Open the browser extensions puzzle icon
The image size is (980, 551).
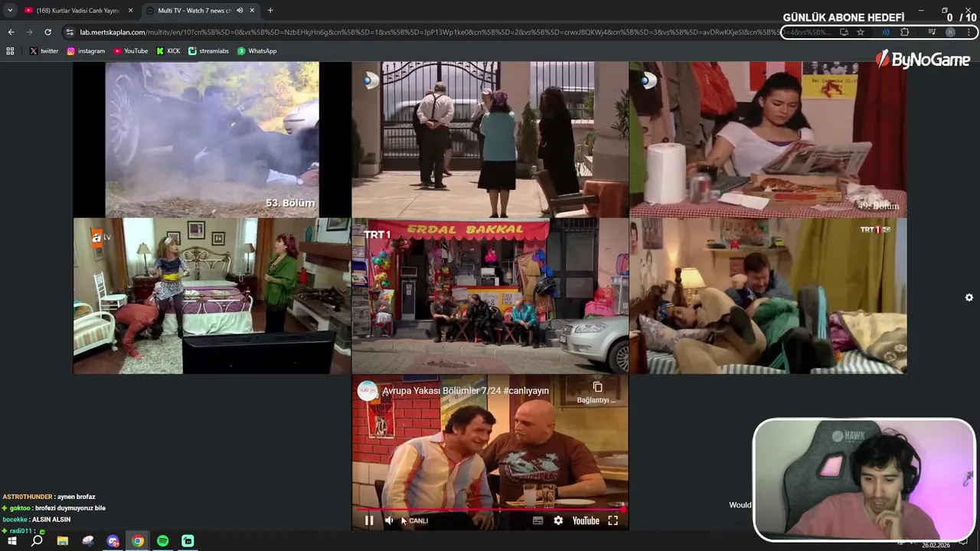(x=904, y=32)
